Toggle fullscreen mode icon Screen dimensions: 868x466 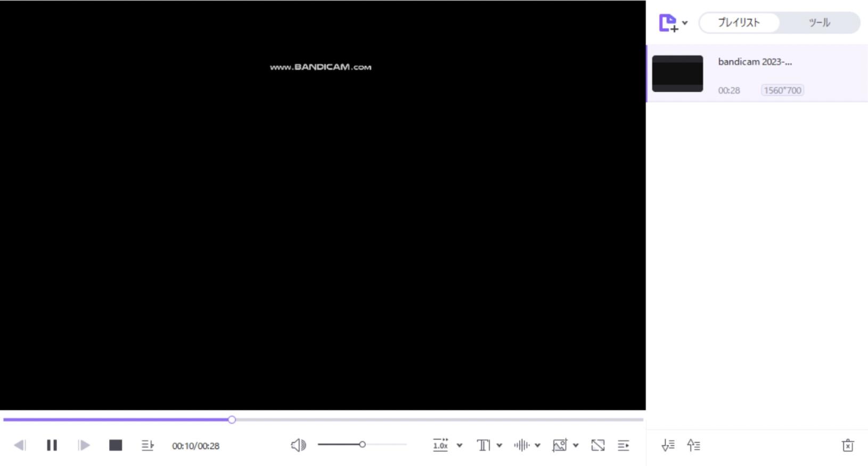[x=598, y=445]
